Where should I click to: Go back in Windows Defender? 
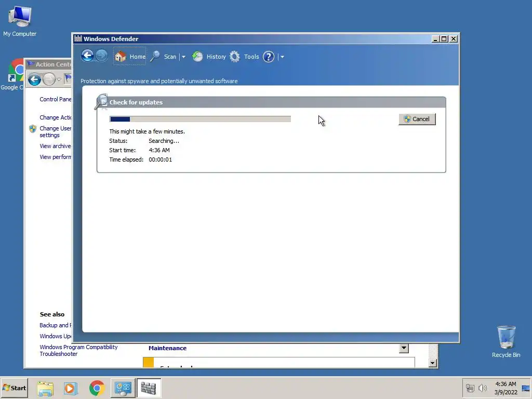[87, 56]
